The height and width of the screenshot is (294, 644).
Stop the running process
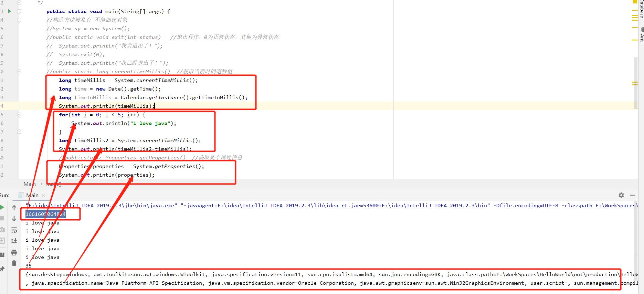tap(2, 218)
